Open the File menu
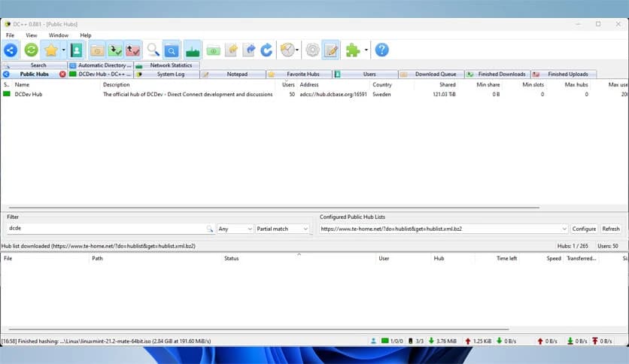 (10, 35)
